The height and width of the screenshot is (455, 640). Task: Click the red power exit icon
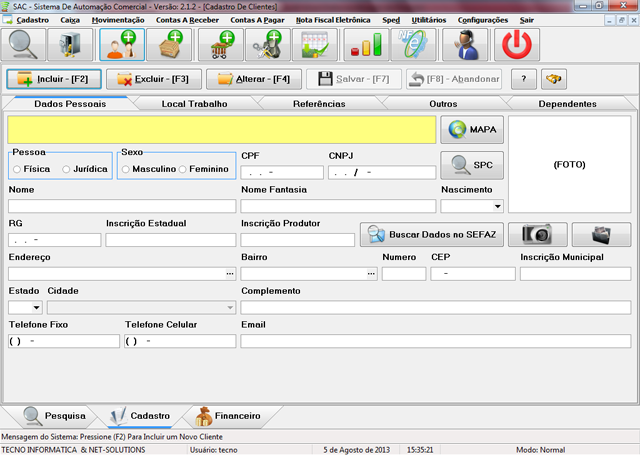(517, 45)
